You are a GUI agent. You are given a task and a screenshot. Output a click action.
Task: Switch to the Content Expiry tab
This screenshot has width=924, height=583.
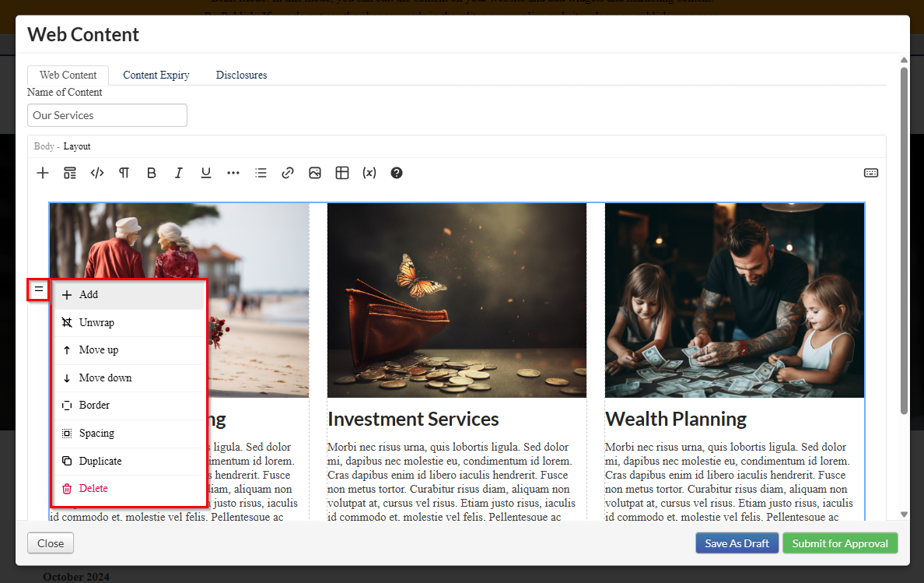coord(156,75)
